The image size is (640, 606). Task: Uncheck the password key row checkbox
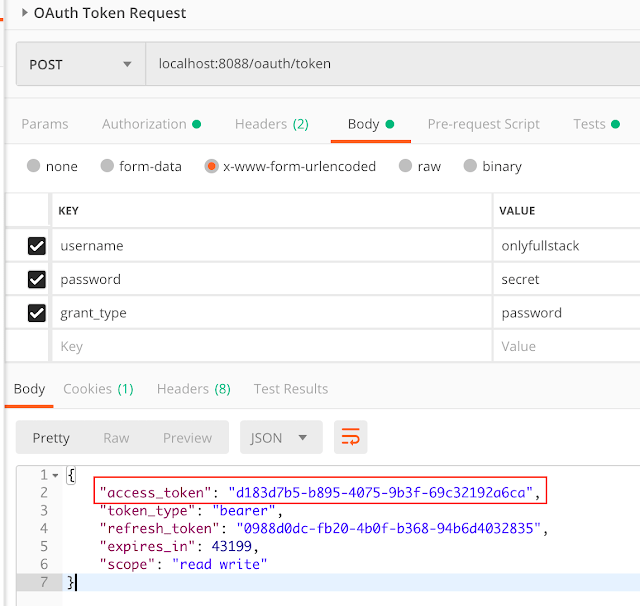pos(37,280)
